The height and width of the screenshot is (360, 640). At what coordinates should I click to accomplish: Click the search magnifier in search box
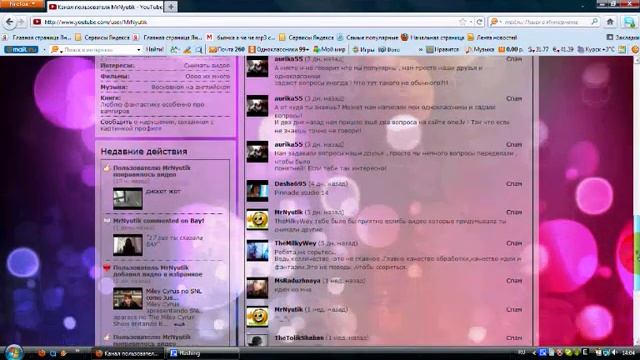[595, 22]
